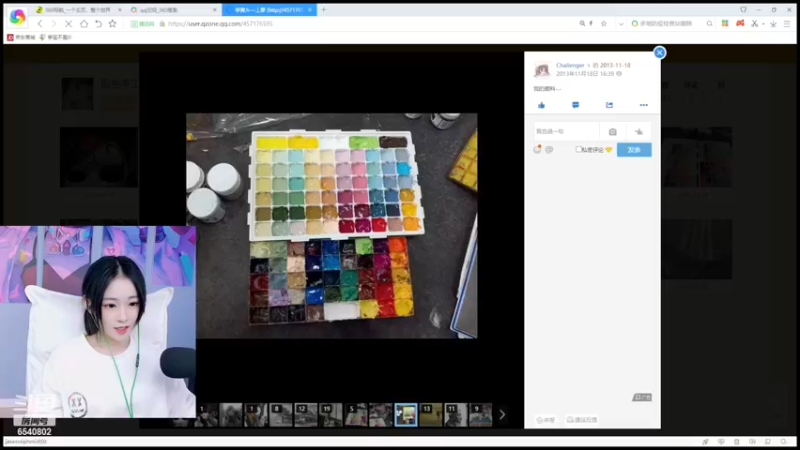
Task: Open the Challenger profile link
Action: [570, 65]
